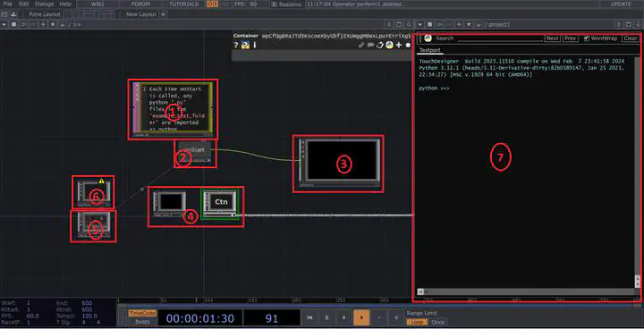Image resolution: width=644 pixels, height=329 pixels.
Task: Click the Python icon in the Textport header
Action: [428, 38]
